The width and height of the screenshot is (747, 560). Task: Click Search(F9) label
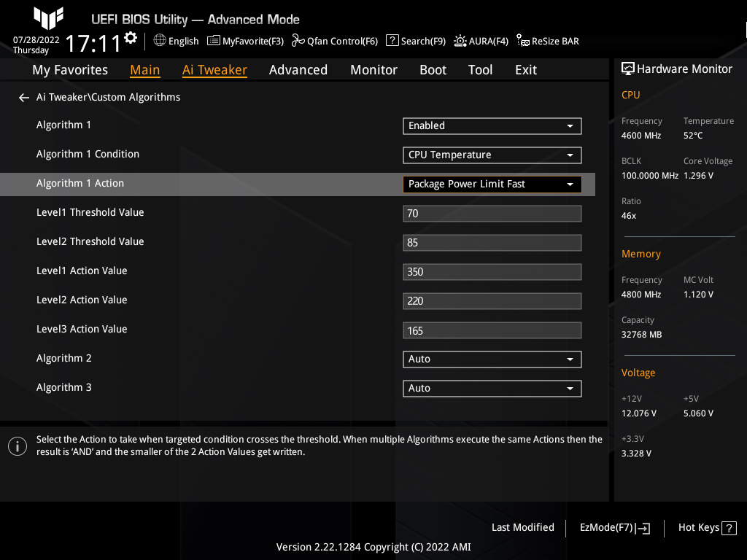click(x=423, y=41)
